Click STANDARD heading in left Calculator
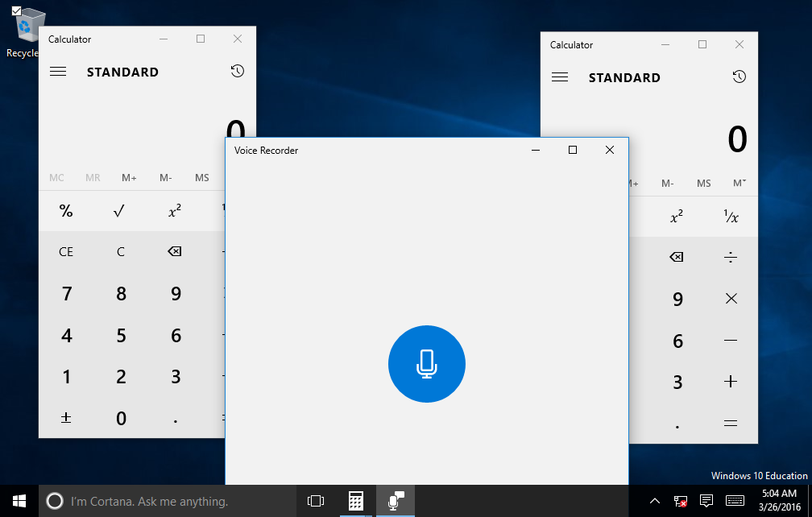This screenshot has height=517, width=812. [x=122, y=72]
